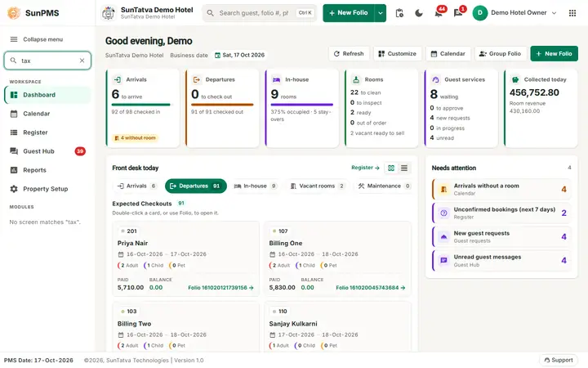Click the D user avatar
588x368 pixels.
pyautogui.click(x=479, y=13)
